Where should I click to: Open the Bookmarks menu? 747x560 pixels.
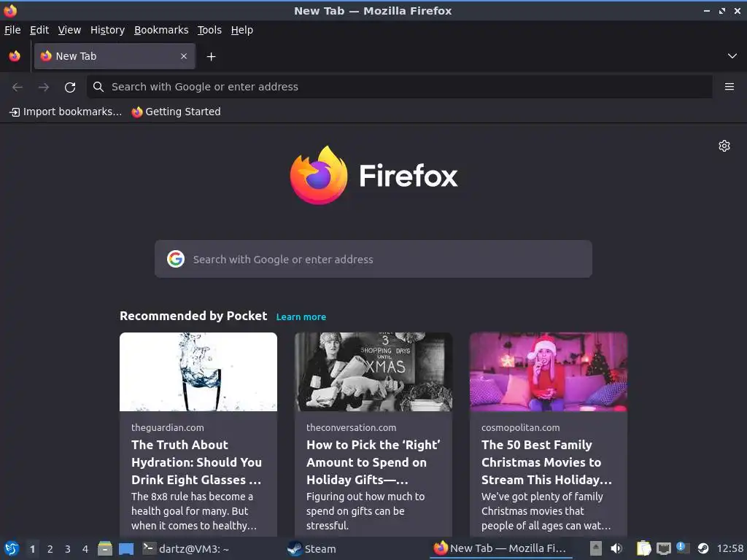161,30
